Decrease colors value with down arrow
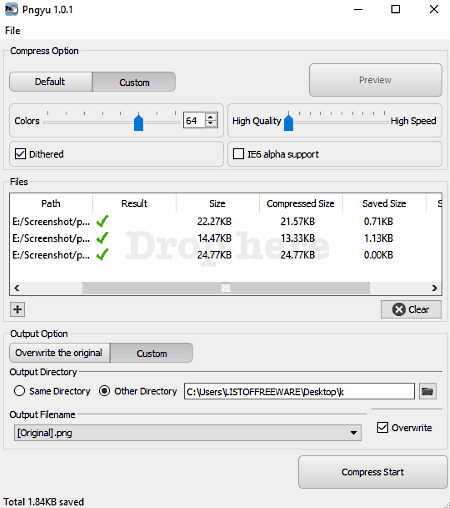The image size is (450, 508). (210, 124)
